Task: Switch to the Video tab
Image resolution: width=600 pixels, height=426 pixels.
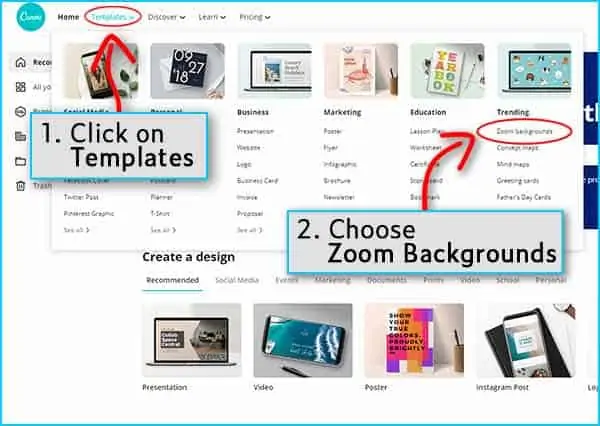Action: pos(470,280)
